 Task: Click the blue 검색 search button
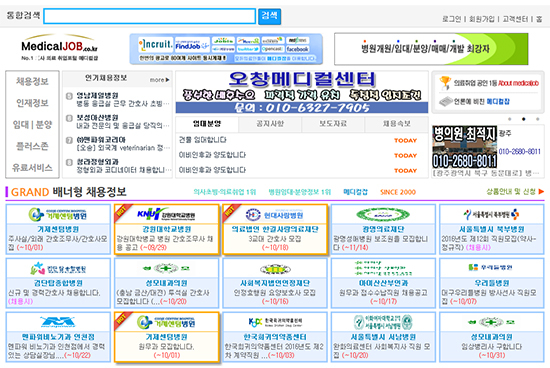[x=269, y=16]
